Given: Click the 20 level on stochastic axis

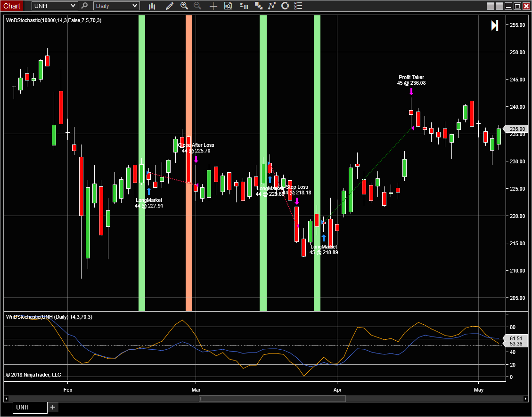Looking at the screenshot, I should point(512,365).
